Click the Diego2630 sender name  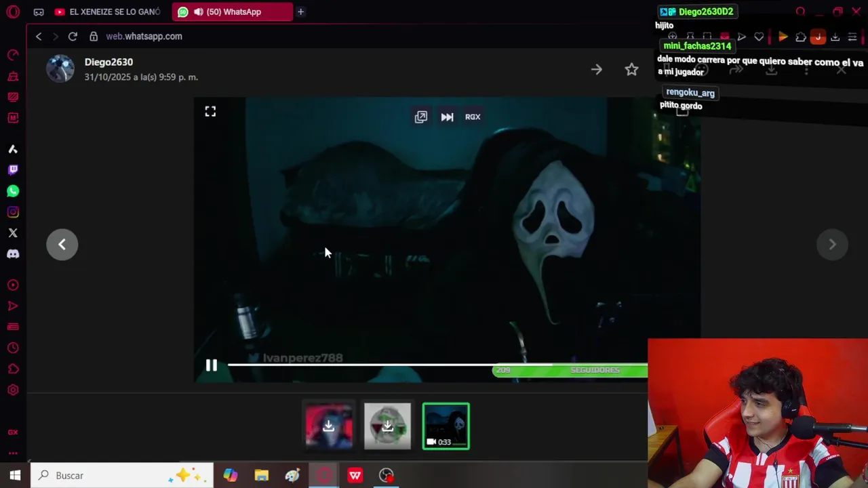(x=108, y=62)
